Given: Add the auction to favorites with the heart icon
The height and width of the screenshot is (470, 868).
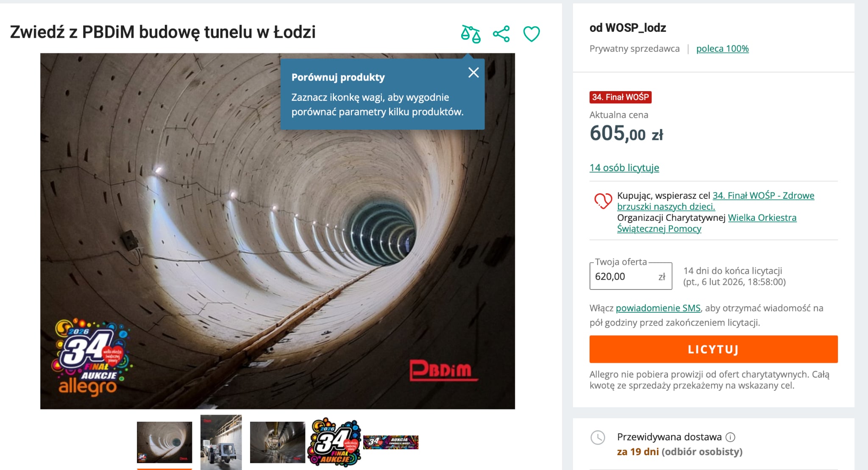Looking at the screenshot, I should (531, 34).
